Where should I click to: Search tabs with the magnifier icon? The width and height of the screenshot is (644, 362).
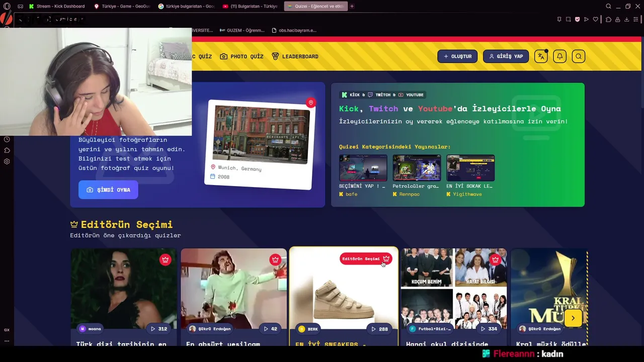tap(608, 6)
